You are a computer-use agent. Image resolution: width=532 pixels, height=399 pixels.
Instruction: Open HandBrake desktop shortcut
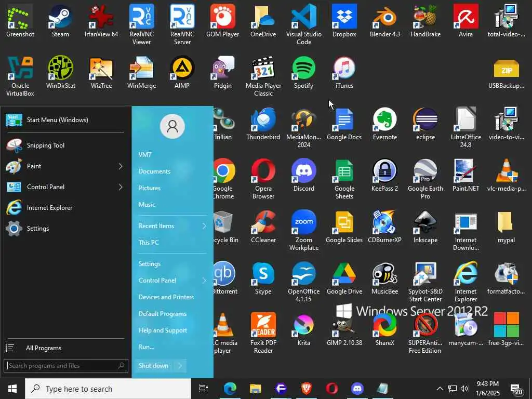click(x=425, y=20)
